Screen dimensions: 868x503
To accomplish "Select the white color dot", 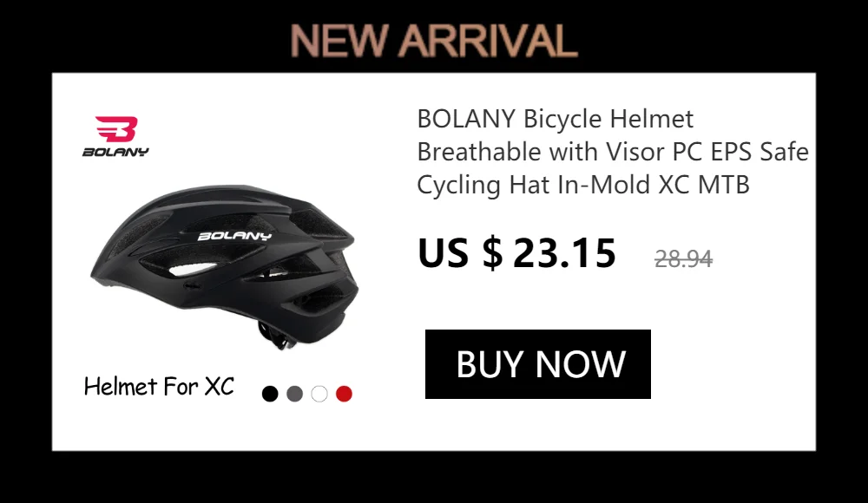I will coord(319,394).
